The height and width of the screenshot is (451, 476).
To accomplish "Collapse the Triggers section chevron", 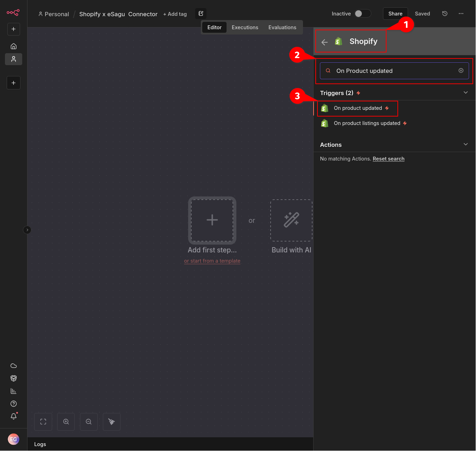I will (465, 93).
